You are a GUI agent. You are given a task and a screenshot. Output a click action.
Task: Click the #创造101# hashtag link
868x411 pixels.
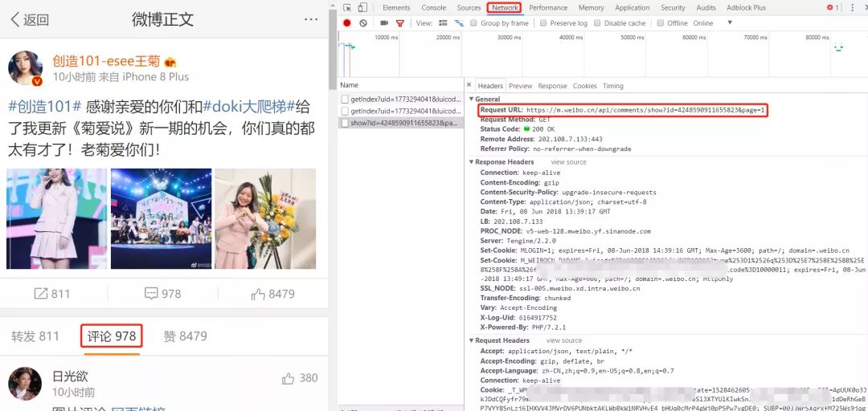(45, 106)
